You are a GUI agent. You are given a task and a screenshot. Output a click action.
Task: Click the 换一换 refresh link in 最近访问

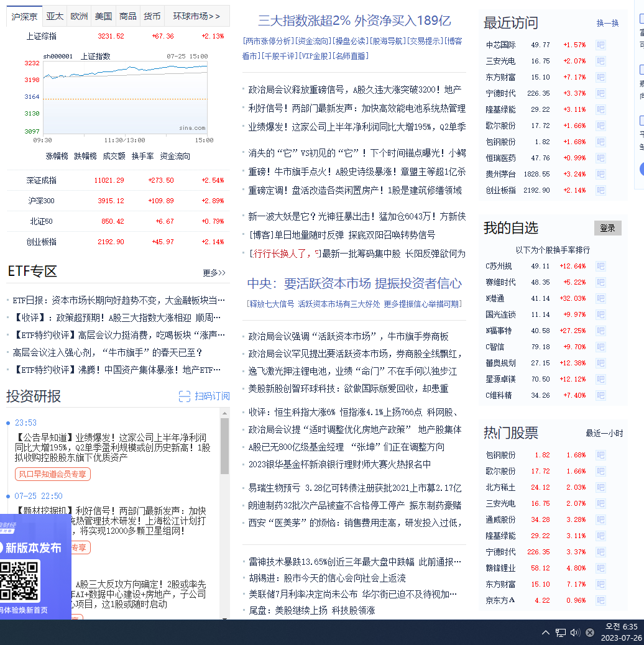tap(607, 23)
